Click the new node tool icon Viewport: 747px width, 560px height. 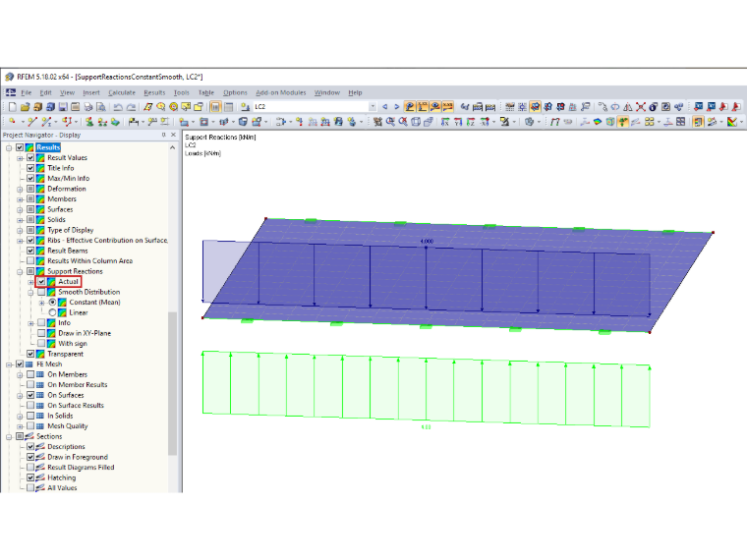[x=13, y=122]
